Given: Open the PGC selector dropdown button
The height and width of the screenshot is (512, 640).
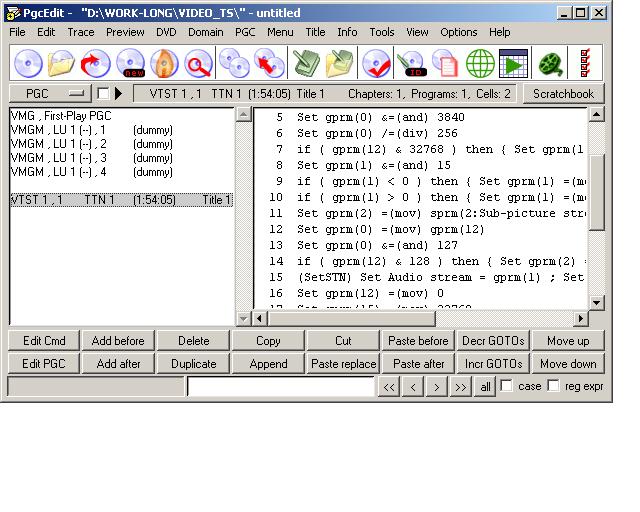Looking at the screenshot, I should point(50,93).
